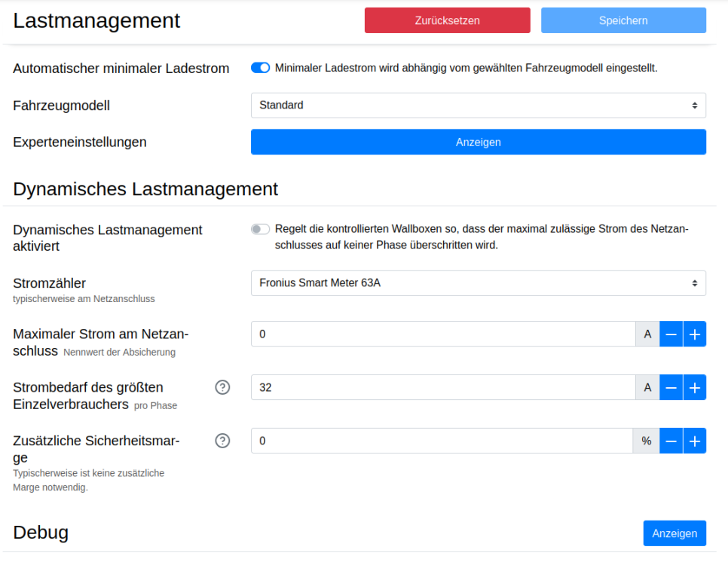Screen dimensions: 728x565
Task: Open help icon for Zusätzliche Sicherheitsmarge
Action: coord(222,441)
